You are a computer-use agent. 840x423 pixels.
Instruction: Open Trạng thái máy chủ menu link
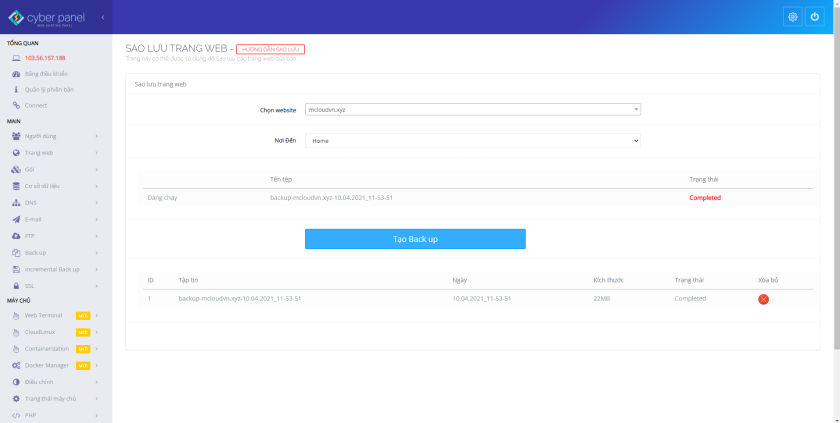(x=50, y=399)
